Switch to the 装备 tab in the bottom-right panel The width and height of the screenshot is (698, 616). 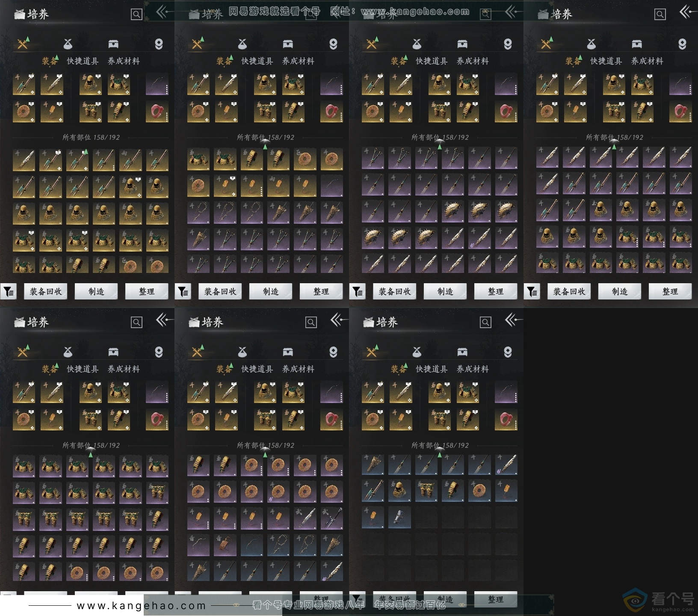tap(399, 369)
